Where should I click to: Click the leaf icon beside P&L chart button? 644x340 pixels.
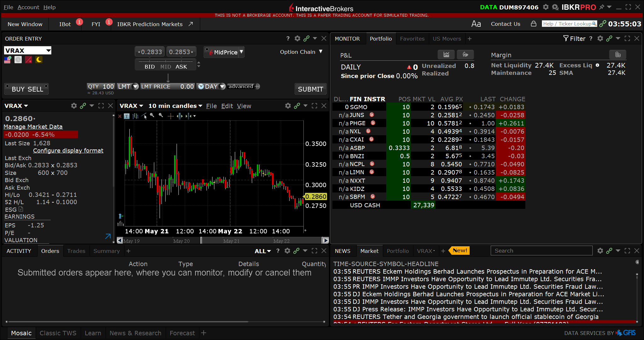(465, 55)
